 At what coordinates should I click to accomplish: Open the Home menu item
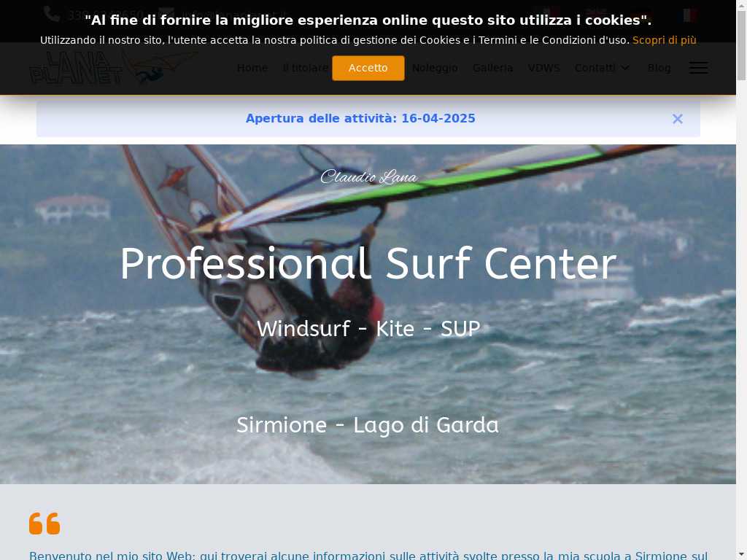click(252, 68)
